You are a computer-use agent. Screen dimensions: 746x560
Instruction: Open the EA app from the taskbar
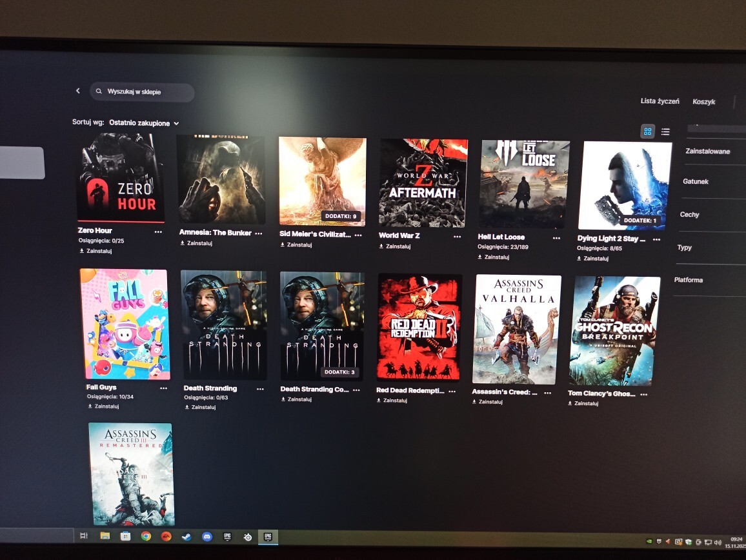166,537
